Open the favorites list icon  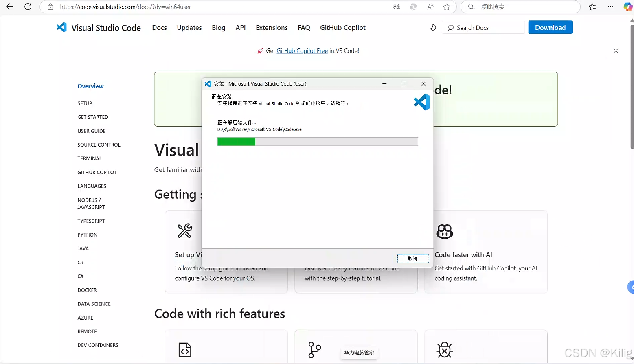click(592, 7)
